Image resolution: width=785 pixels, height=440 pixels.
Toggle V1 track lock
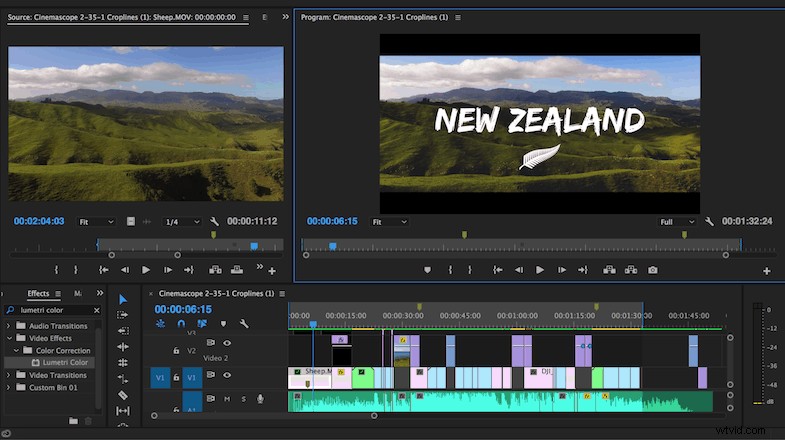[176, 377]
